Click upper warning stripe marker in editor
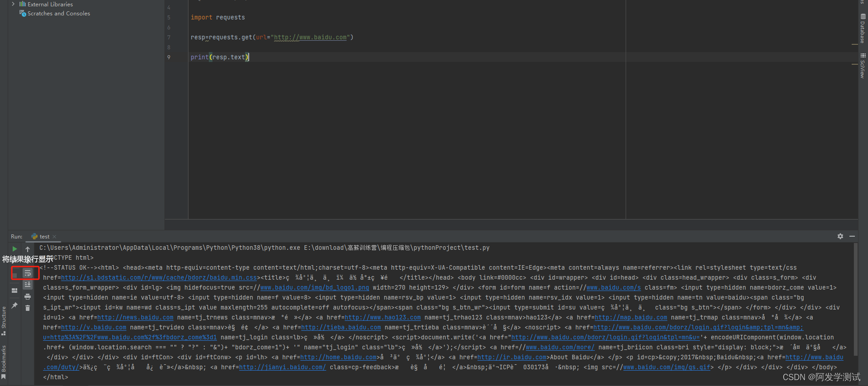This screenshot has height=386, width=868. point(855,44)
